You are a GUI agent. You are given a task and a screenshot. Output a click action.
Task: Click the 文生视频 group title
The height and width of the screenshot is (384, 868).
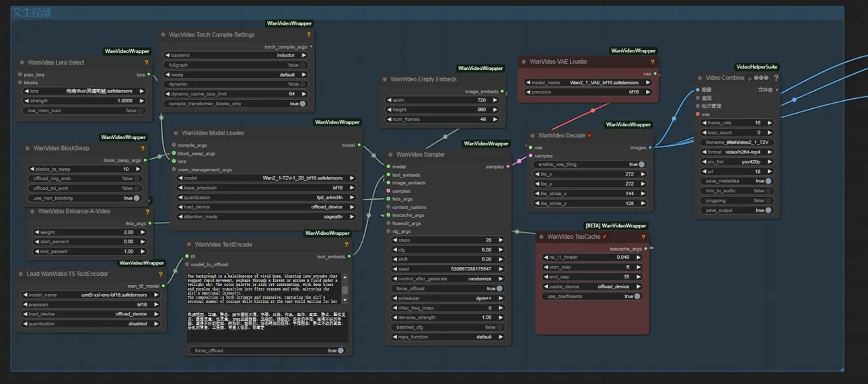coord(31,12)
